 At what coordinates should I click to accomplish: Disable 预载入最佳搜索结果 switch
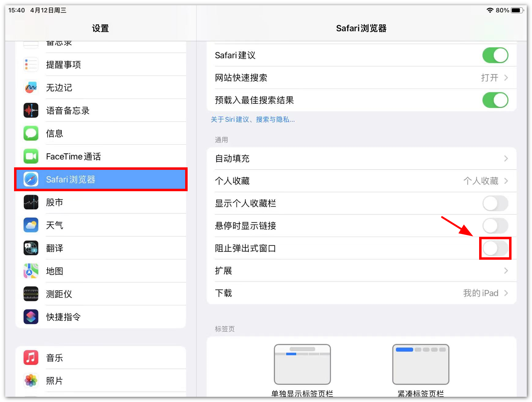495,100
